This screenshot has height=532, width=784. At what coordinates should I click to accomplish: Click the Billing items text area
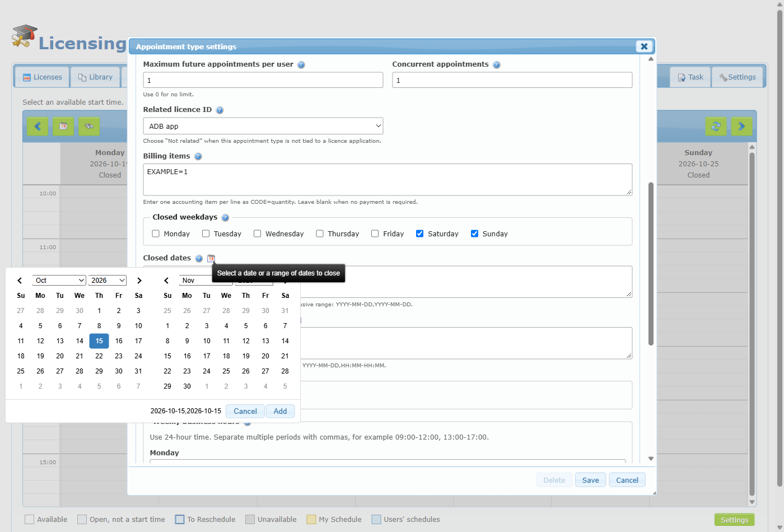point(388,180)
